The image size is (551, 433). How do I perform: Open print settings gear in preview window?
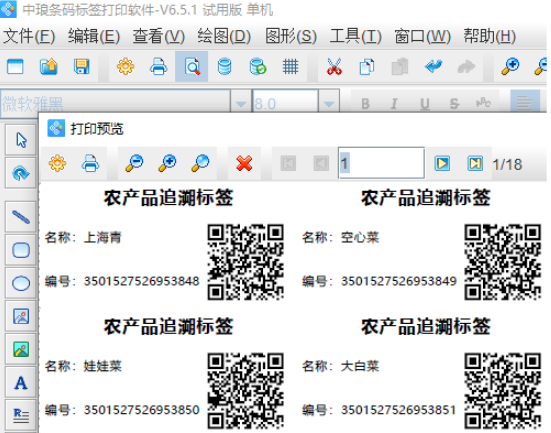point(58,163)
